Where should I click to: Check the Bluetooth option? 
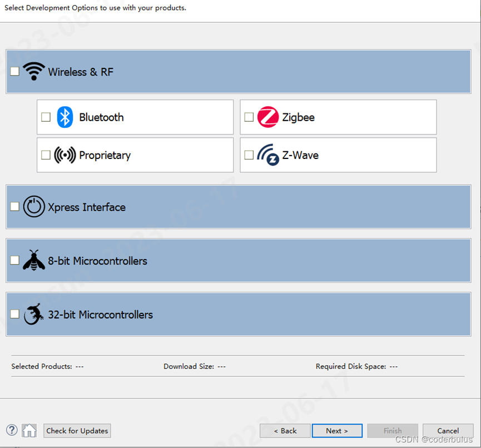(46, 117)
